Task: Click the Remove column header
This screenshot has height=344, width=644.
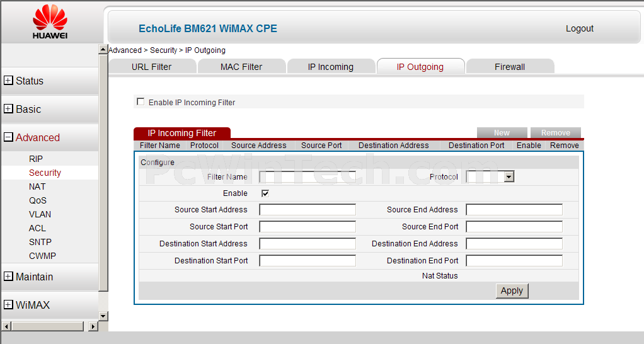Action: (x=565, y=146)
